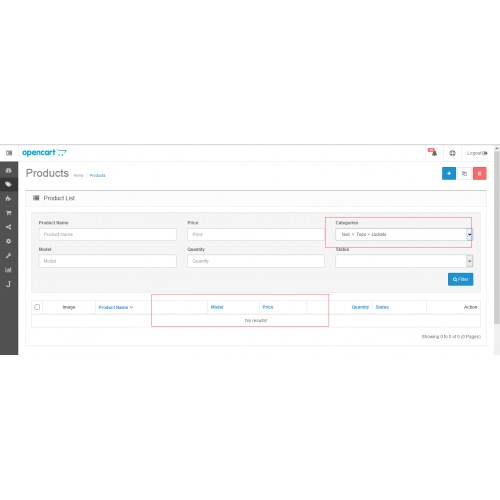
Task: Toggle the select-all checkbox in table header
Action: (x=37, y=307)
